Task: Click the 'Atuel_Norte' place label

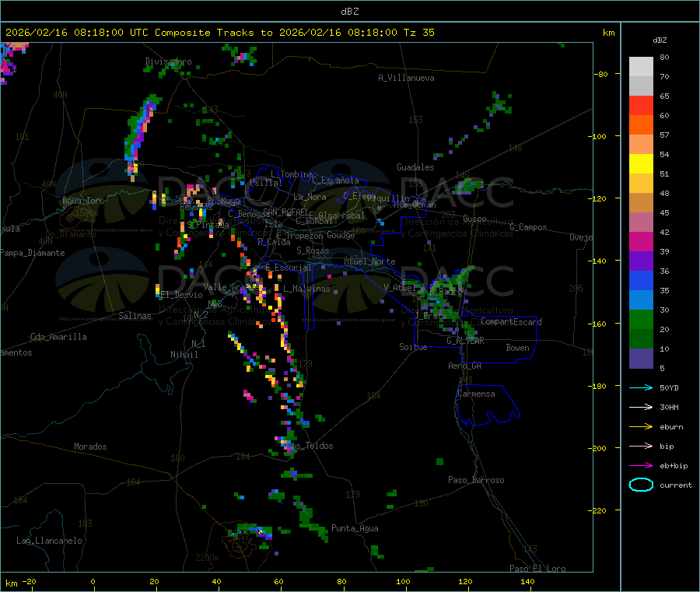Action: click(x=369, y=261)
